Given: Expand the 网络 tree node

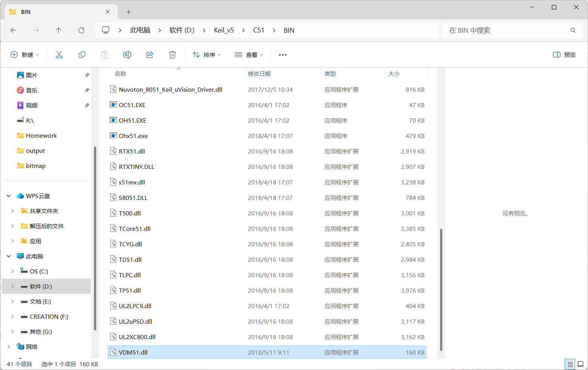Looking at the screenshot, I should 9,347.
